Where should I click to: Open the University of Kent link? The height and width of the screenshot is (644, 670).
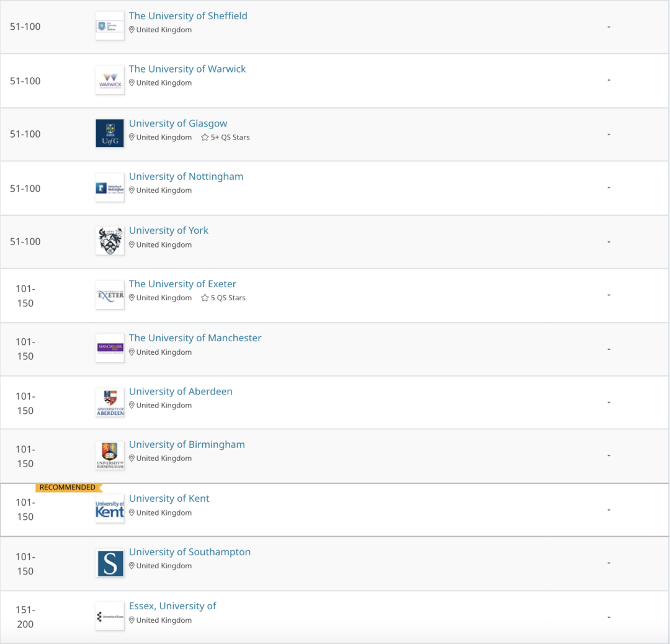(169, 498)
